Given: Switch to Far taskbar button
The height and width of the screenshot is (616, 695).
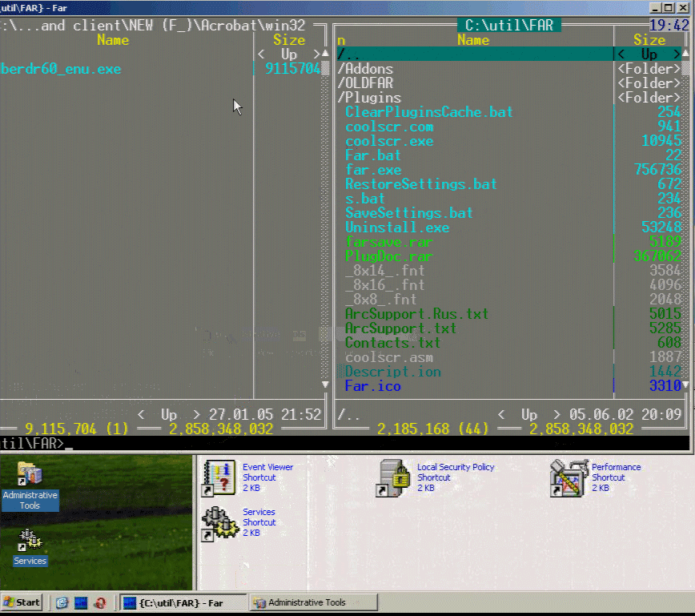Looking at the screenshot, I should coord(183,602).
